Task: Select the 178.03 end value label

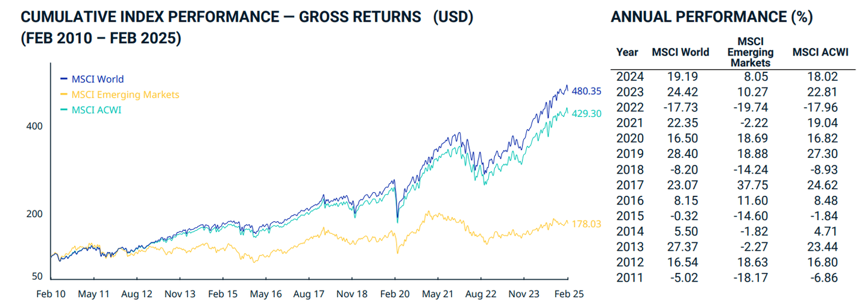Action: coord(587,224)
